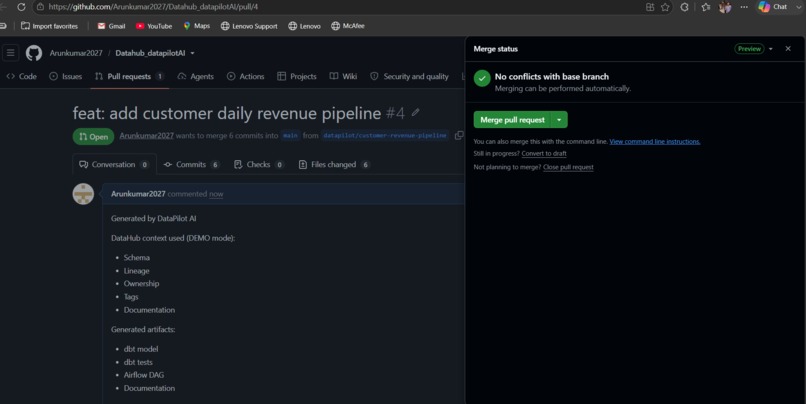The height and width of the screenshot is (404, 806).
Task: Click the browser profile avatar
Action: pyautogui.click(x=725, y=7)
